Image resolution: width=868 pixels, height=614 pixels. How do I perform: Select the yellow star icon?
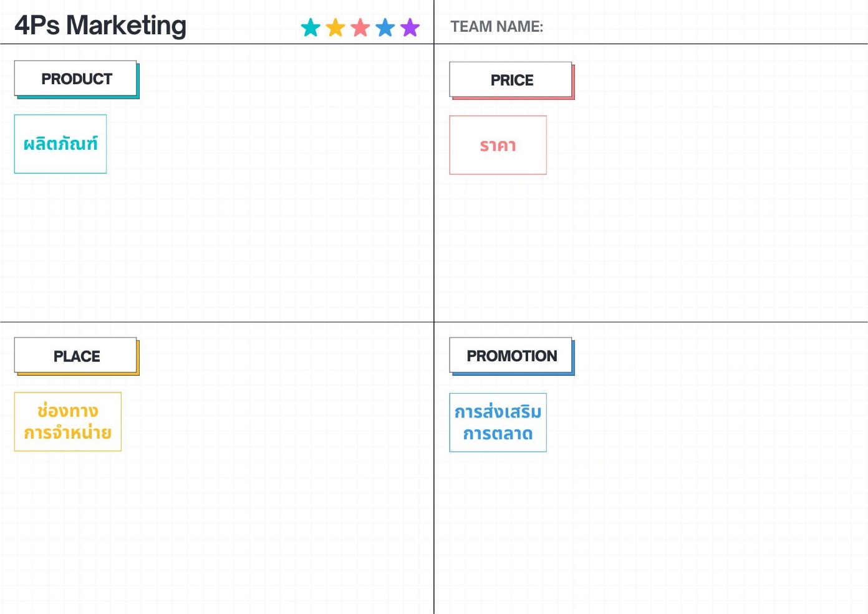tap(335, 27)
